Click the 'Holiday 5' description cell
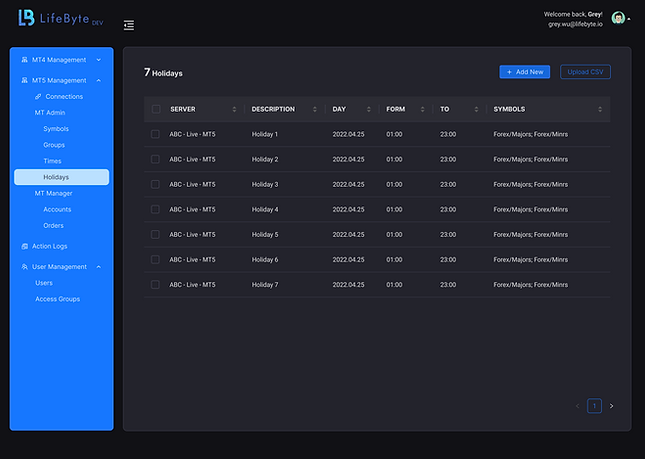This screenshot has width=645, height=459. [265, 234]
